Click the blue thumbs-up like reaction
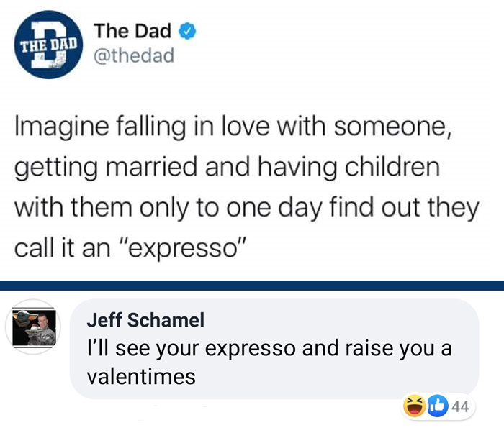Image resolution: width=504 pixels, height=433 pixels. (438, 406)
